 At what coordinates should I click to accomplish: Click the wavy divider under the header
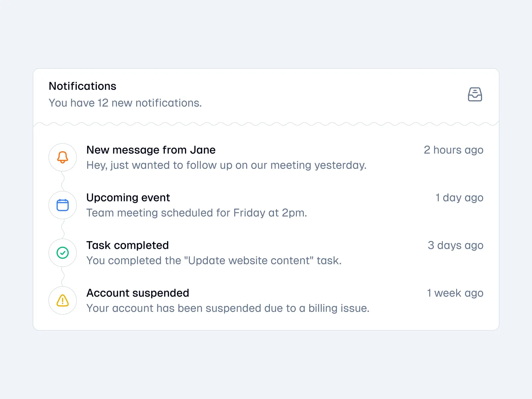coord(266,124)
